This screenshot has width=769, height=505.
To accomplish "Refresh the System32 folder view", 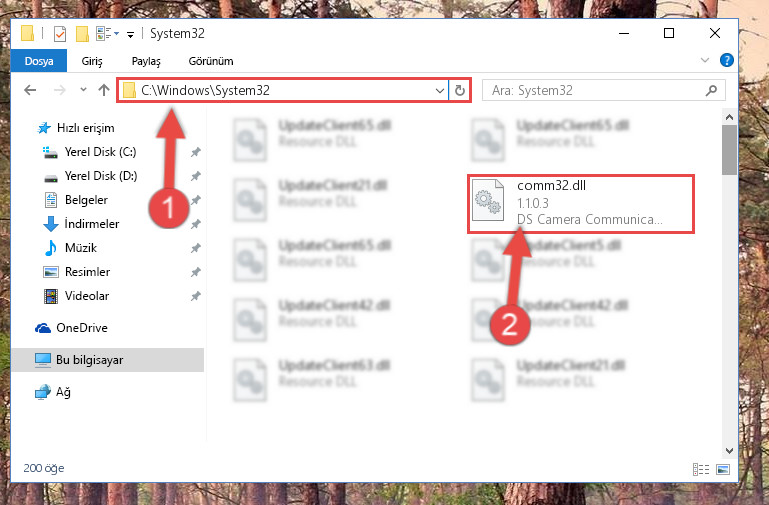I will 460,90.
